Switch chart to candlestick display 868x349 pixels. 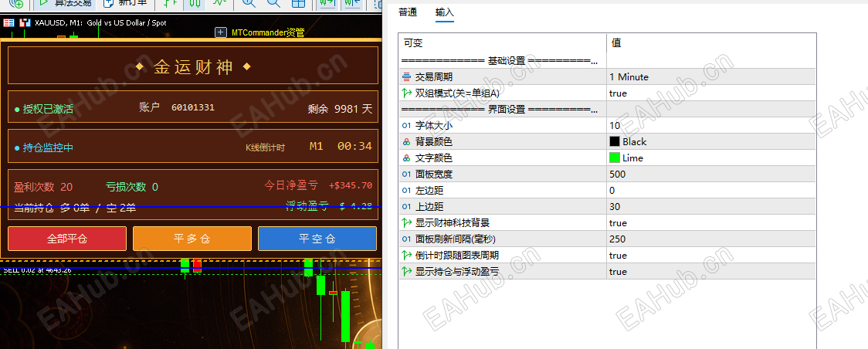click(x=195, y=3)
